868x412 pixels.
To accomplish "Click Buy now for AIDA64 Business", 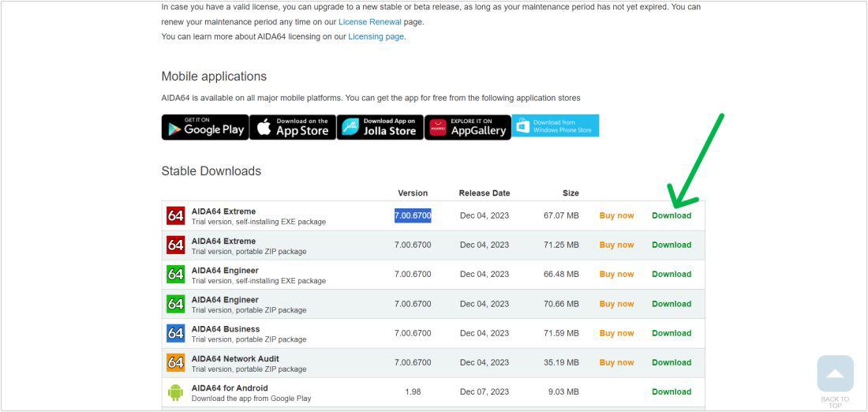I will click(x=617, y=333).
